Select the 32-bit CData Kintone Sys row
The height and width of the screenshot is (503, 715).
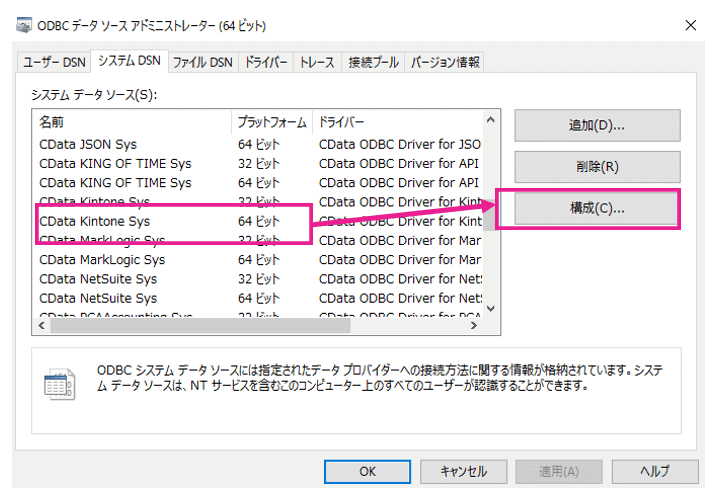coord(258,201)
